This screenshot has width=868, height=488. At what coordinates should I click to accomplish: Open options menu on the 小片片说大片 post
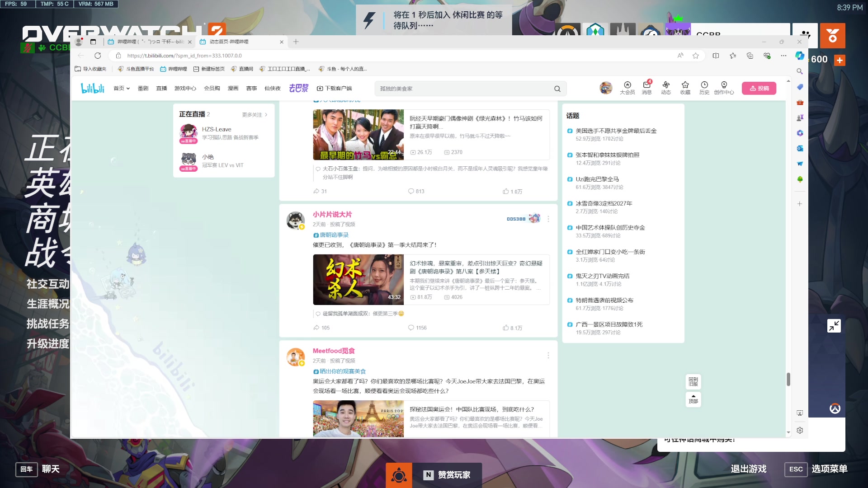click(548, 219)
